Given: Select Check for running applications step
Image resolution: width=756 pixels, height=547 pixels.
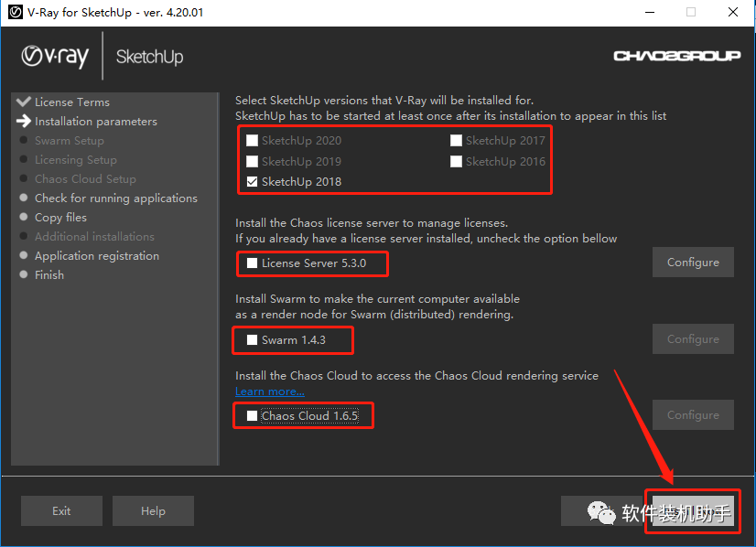Looking at the screenshot, I should (x=116, y=198).
